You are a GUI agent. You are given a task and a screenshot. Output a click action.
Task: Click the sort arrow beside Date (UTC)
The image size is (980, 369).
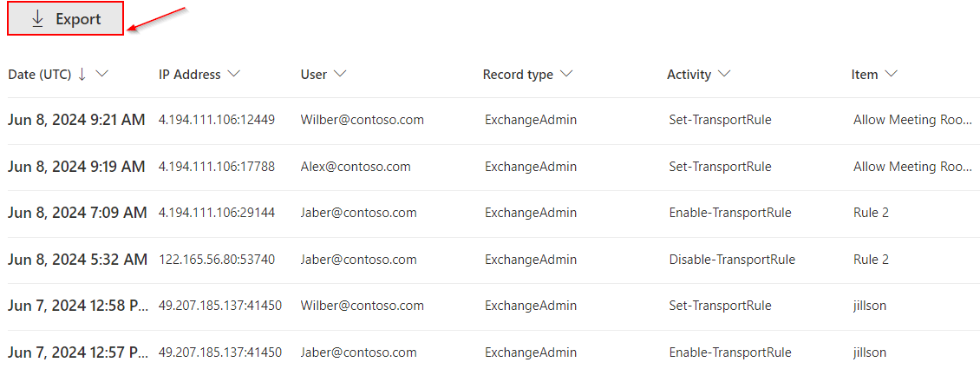pyautogui.click(x=82, y=75)
